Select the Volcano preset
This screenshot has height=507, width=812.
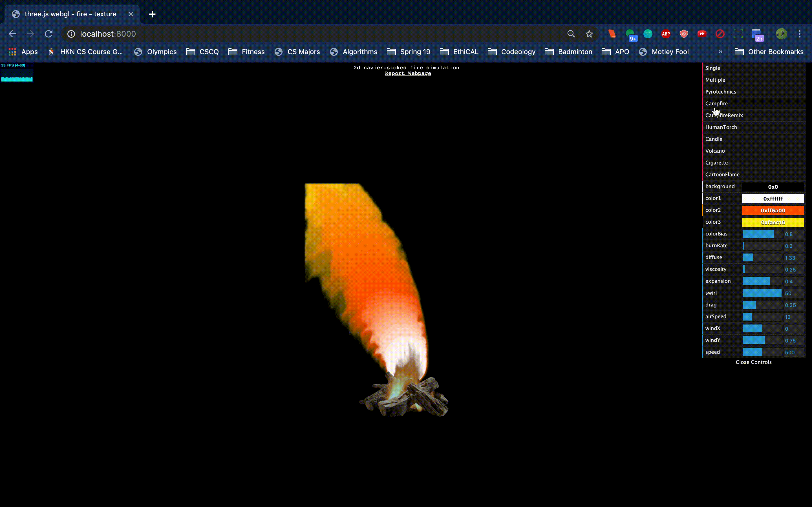click(715, 151)
